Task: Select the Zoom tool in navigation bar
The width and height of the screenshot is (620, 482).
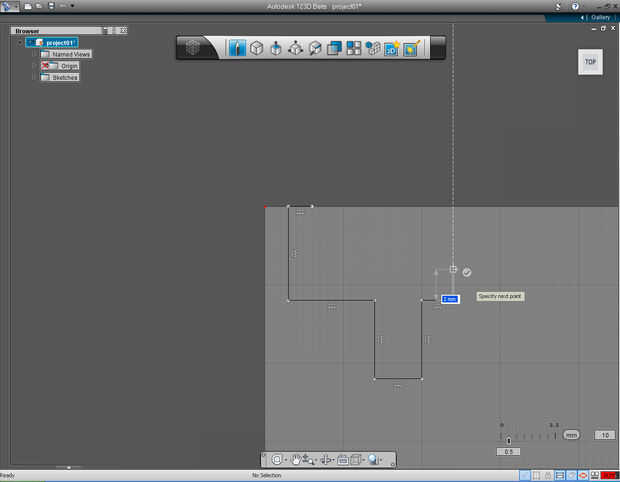Action: (308, 459)
